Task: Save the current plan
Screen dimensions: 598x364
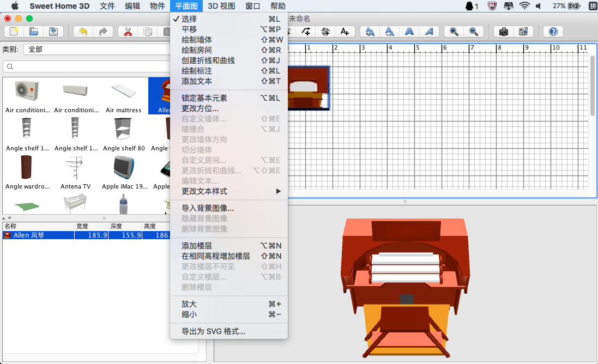Action: pos(53,31)
